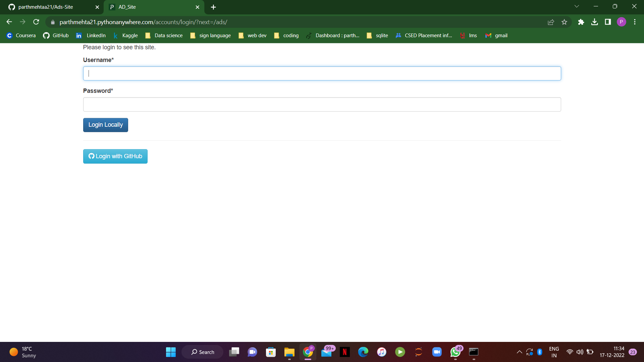Image resolution: width=644 pixels, height=362 pixels.
Task: Click the address bar URL
Action: [143, 22]
